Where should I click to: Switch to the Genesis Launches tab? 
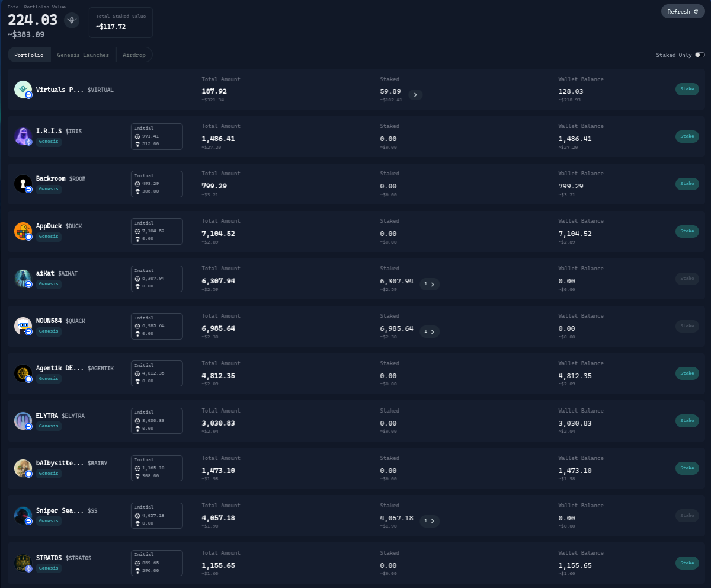tap(83, 55)
